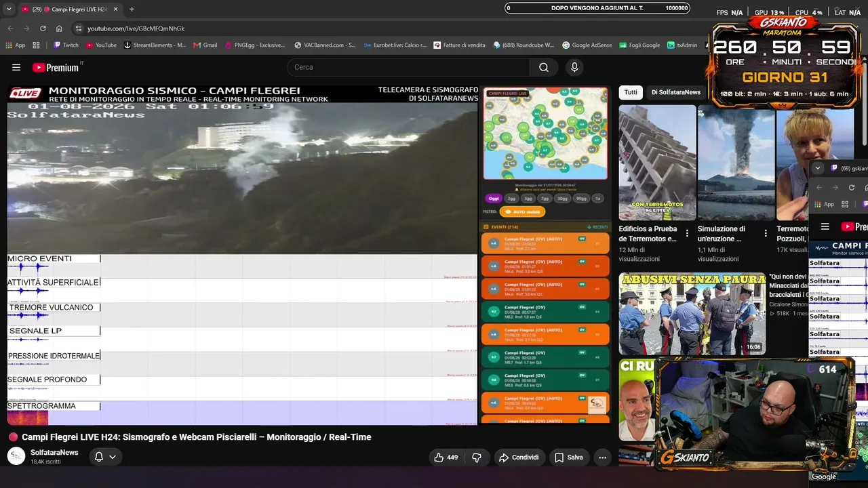Go to the browser home page
The width and height of the screenshot is (868, 488).
59,28
